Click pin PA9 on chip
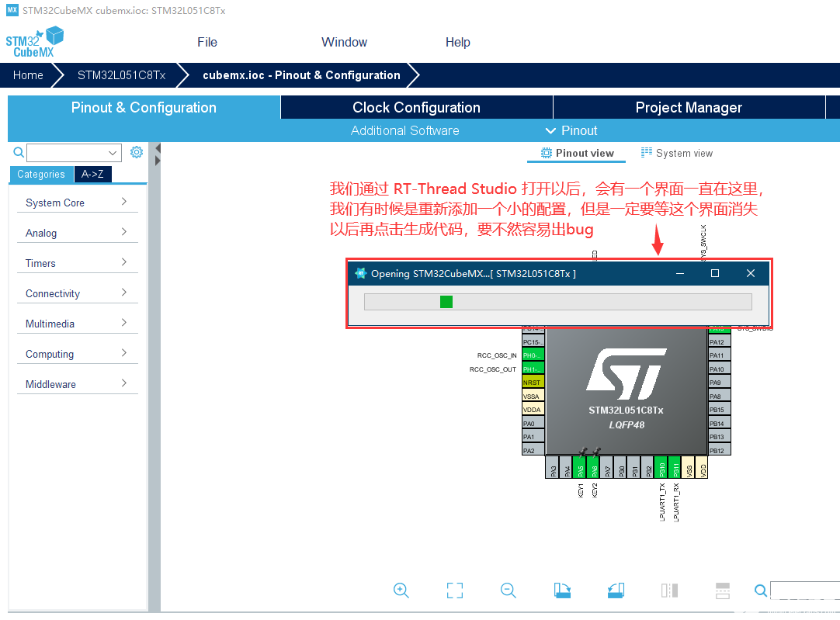Screen dimensions: 840x620 tap(720, 383)
